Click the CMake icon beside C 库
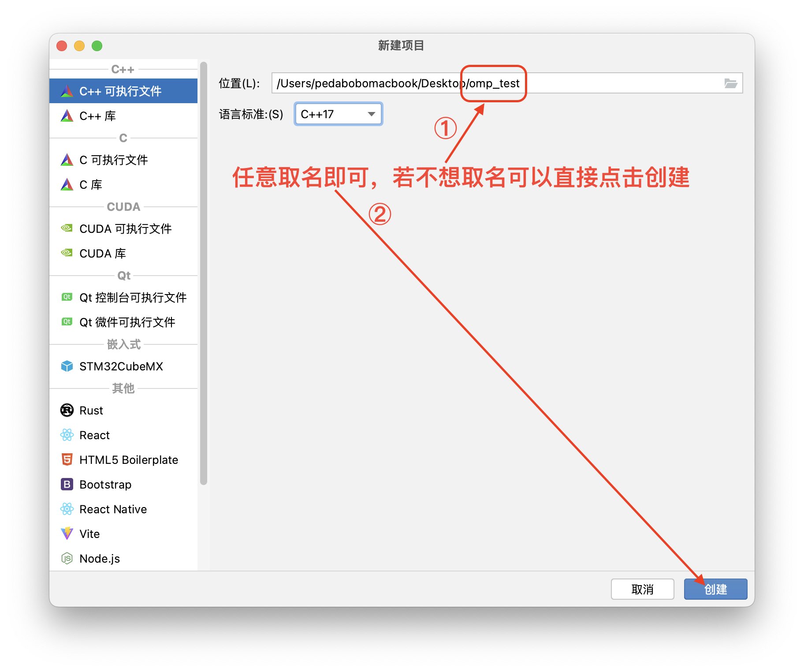 coord(67,184)
